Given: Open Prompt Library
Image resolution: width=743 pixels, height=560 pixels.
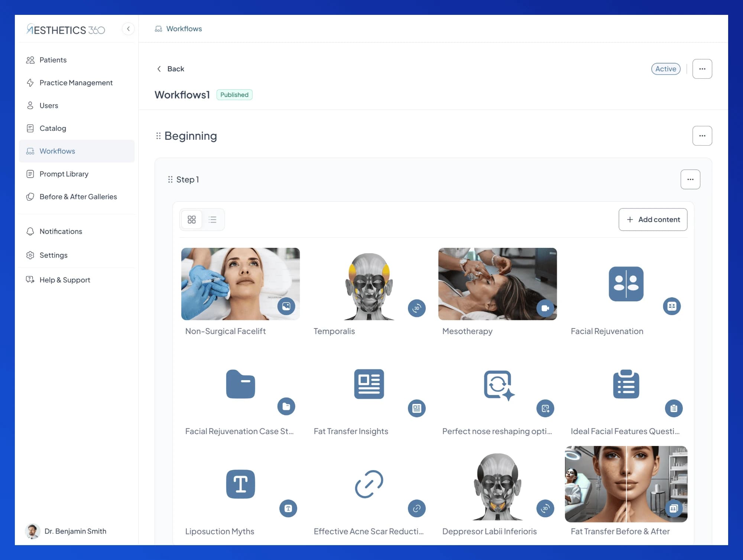Looking at the screenshot, I should (x=77, y=174).
